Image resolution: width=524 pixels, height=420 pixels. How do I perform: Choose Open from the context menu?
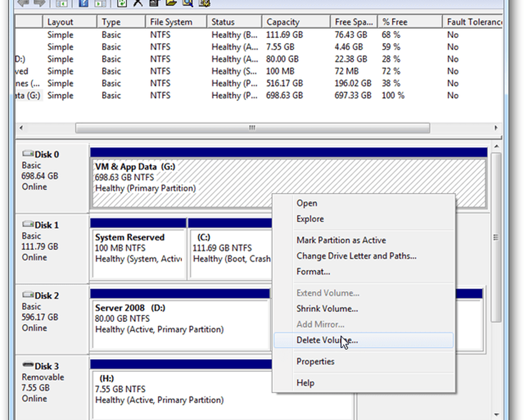(364, 203)
